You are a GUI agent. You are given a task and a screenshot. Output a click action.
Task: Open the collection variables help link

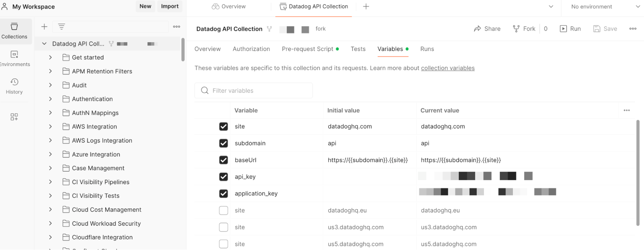click(x=448, y=68)
